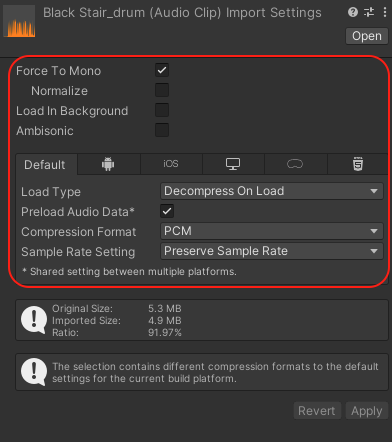Click the 'Compression Format' label
The image size is (392, 442).
tap(79, 232)
